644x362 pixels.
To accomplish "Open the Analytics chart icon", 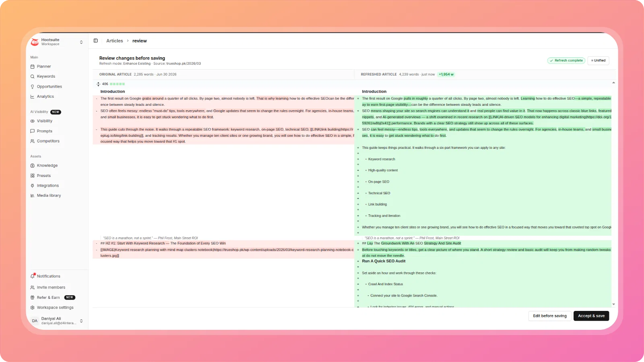I will click(32, 97).
